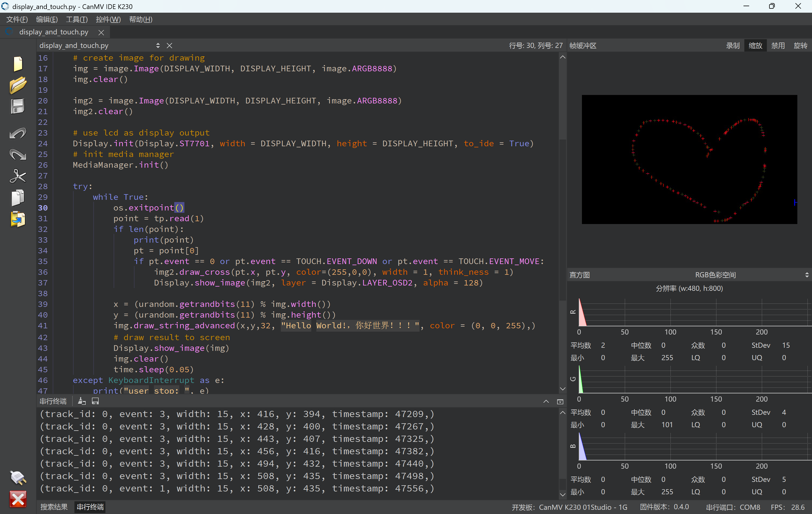
Task: Click the Paste clipboard icon
Action: (17, 220)
